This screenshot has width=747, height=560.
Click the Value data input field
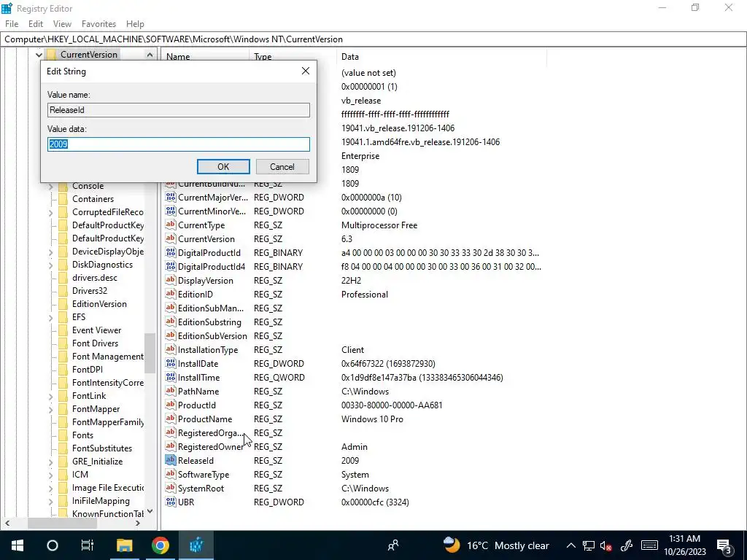pyautogui.click(x=179, y=144)
